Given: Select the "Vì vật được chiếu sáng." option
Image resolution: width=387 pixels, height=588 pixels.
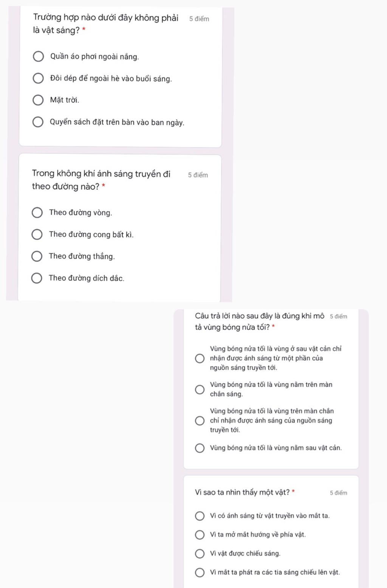Looking at the screenshot, I should [200, 554].
